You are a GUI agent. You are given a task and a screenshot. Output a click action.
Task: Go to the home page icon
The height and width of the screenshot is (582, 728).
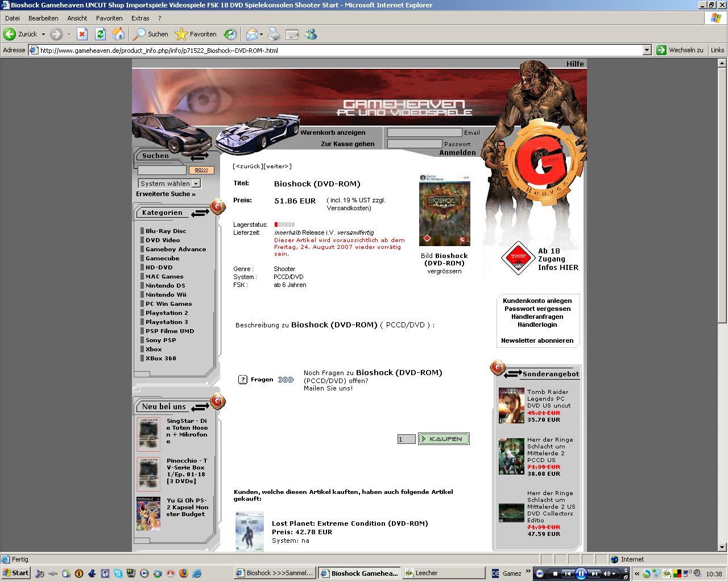pos(118,34)
